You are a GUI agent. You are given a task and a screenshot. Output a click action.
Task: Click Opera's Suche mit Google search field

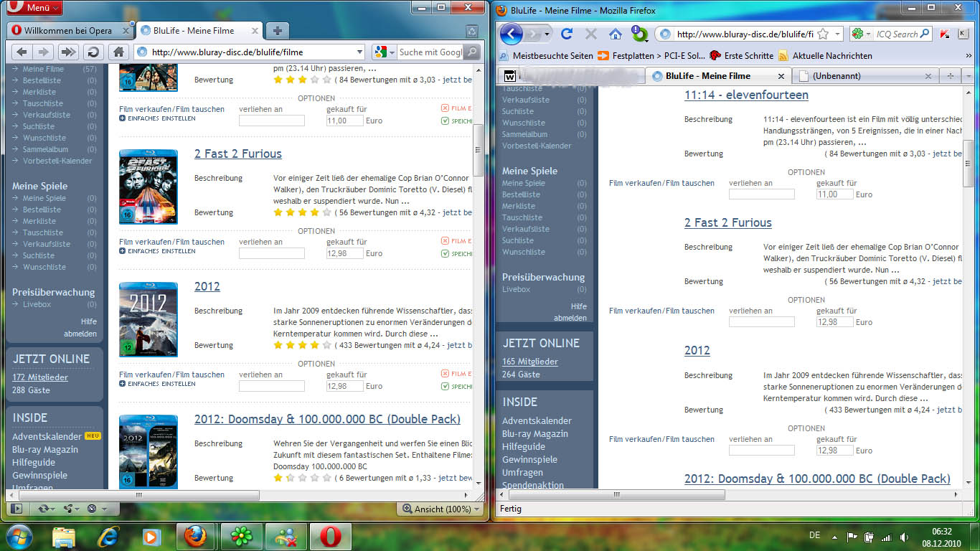430,52
